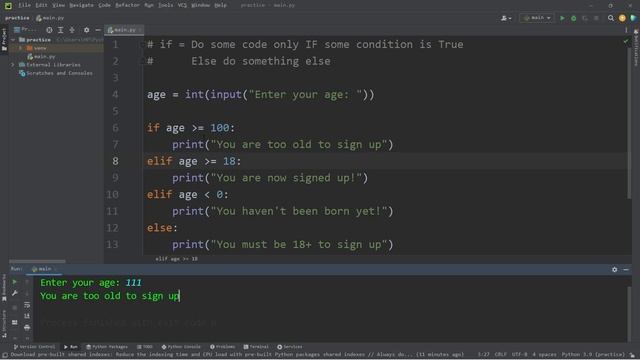Open the Tools menu

point(165,5)
